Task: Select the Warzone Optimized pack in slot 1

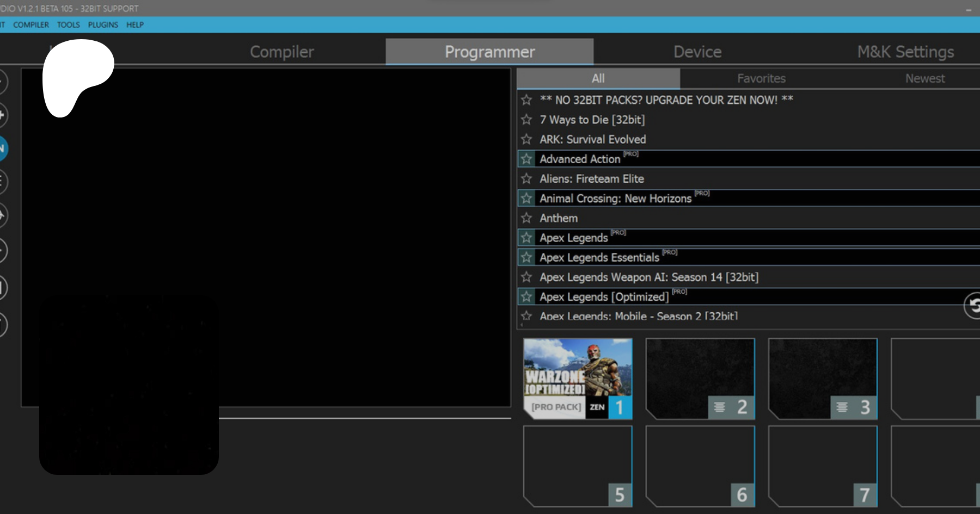Action: (x=577, y=378)
